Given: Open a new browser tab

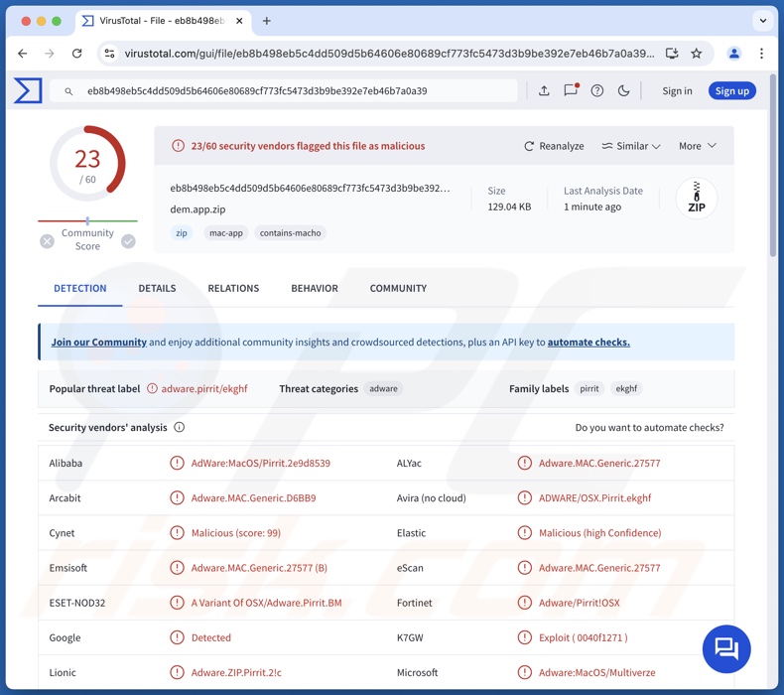Looking at the screenshot, I should pos(267,21).
